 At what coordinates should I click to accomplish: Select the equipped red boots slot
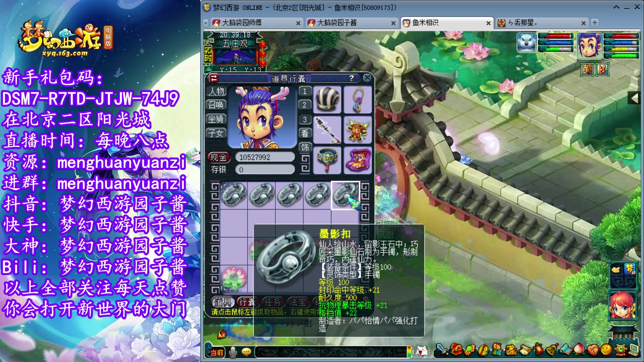[358, 160]
